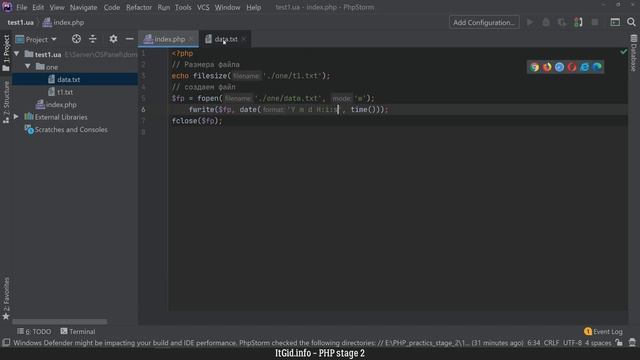This screenshot has width=640, height=360.
Task: Open the Event Log
Action: [603, 331]
